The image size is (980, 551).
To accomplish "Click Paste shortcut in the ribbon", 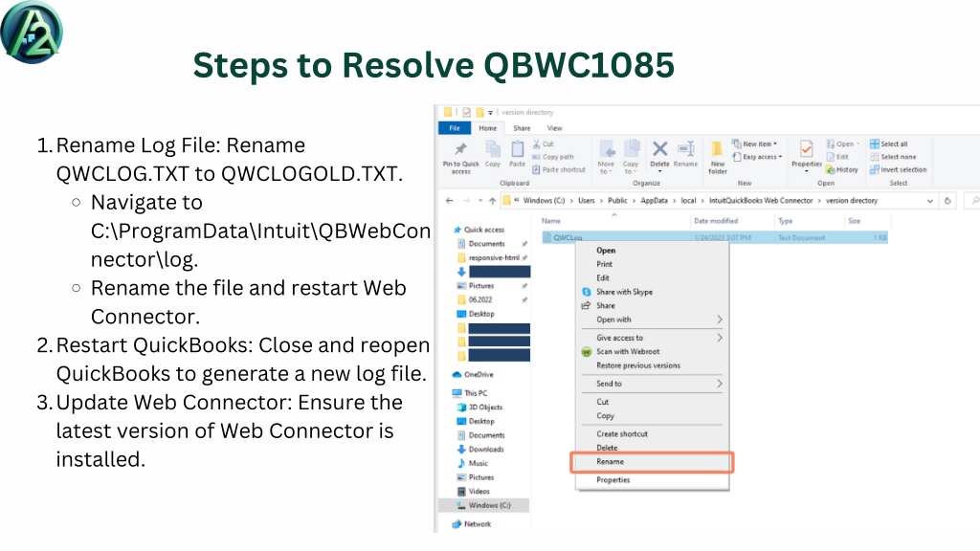I will click(x=559, y=169).
